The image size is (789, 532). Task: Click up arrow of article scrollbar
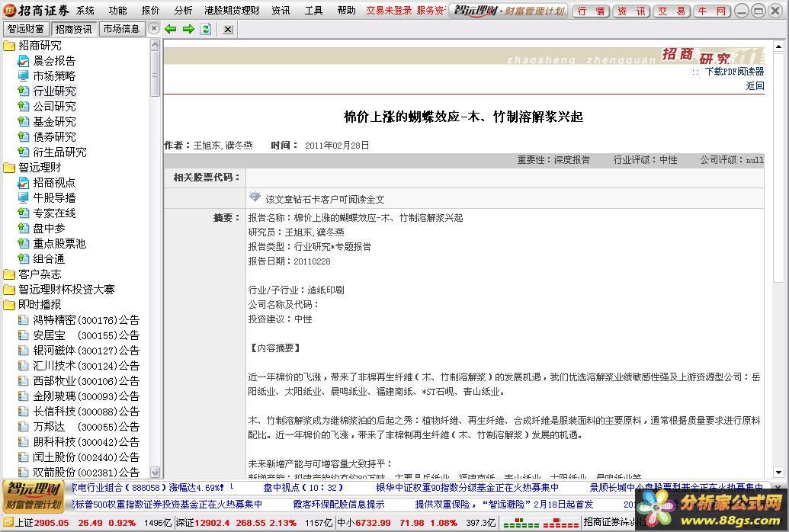[778, 46]
